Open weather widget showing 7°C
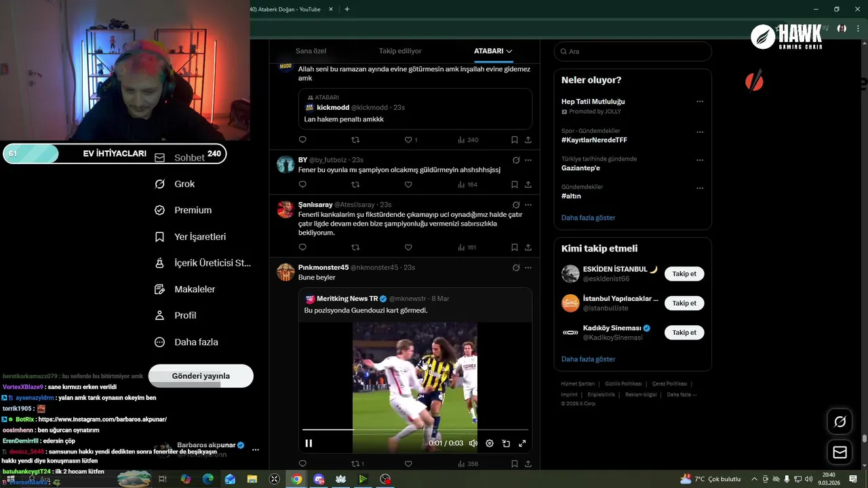This screenshot has height=488, width=868. tap(710, 479)
